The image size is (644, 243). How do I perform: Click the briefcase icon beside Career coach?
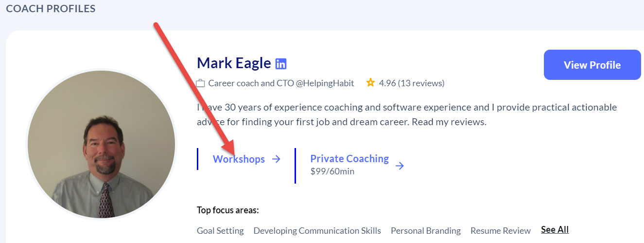[200, 83]
